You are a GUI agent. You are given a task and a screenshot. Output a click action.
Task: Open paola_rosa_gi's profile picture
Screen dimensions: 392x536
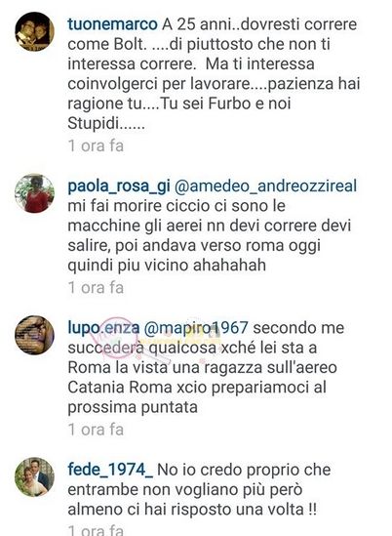pos(34,193)
